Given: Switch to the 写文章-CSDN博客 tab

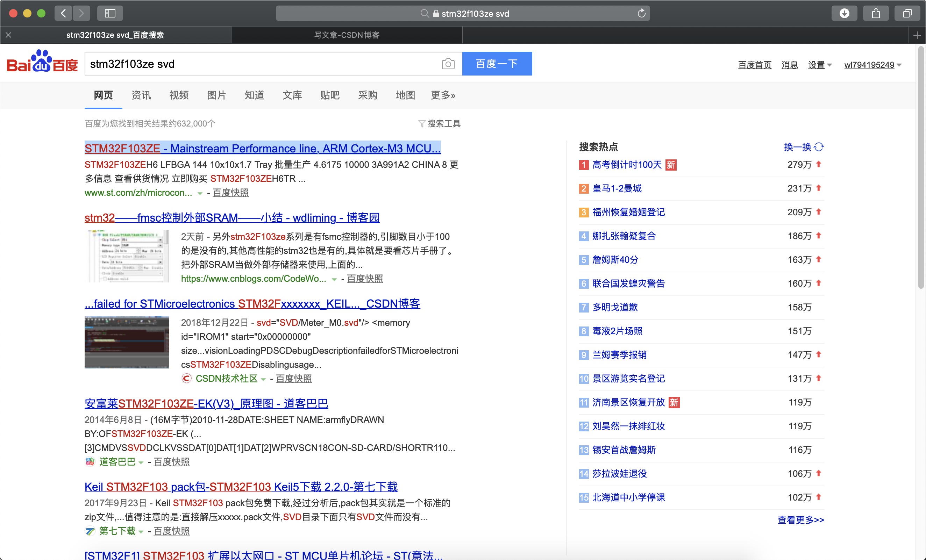Looking at the screenshot, I should pyautogui.click(x=347, y=35).
